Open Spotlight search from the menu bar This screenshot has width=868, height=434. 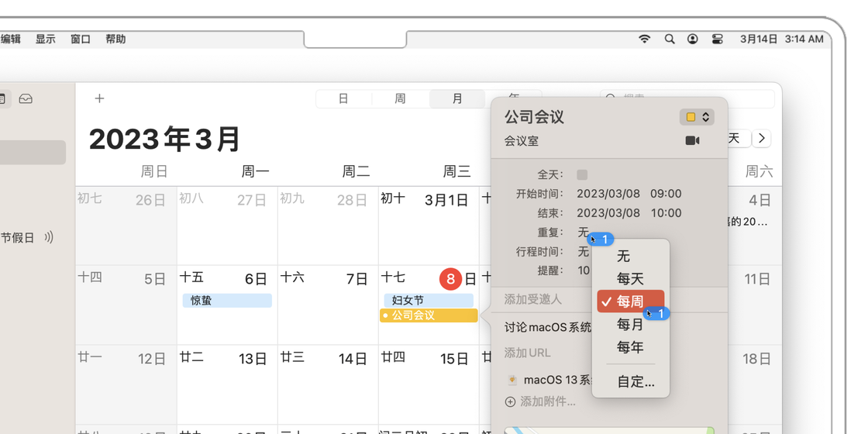click(670, 39)
